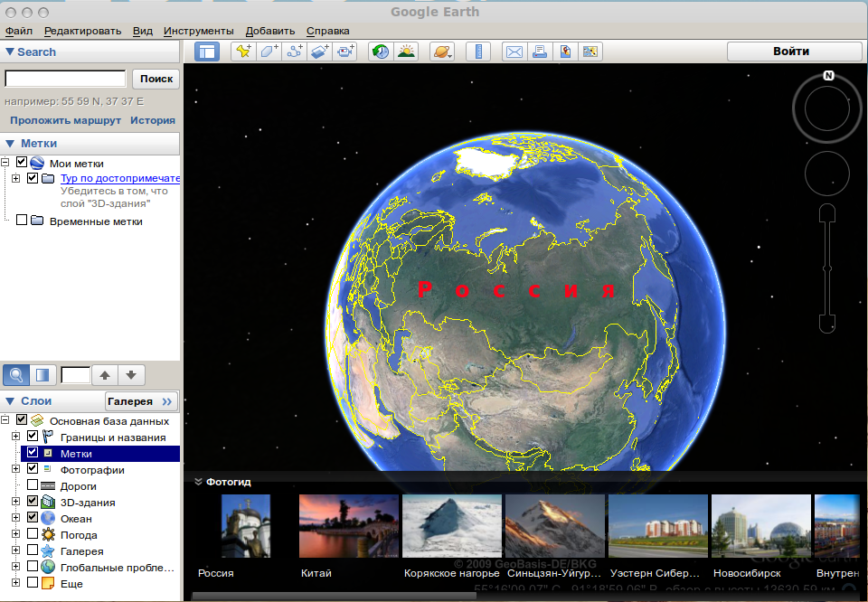Select the Мои метки globe icon
The width and height of the screenshot is (868, 602).
tap(37, 163)
